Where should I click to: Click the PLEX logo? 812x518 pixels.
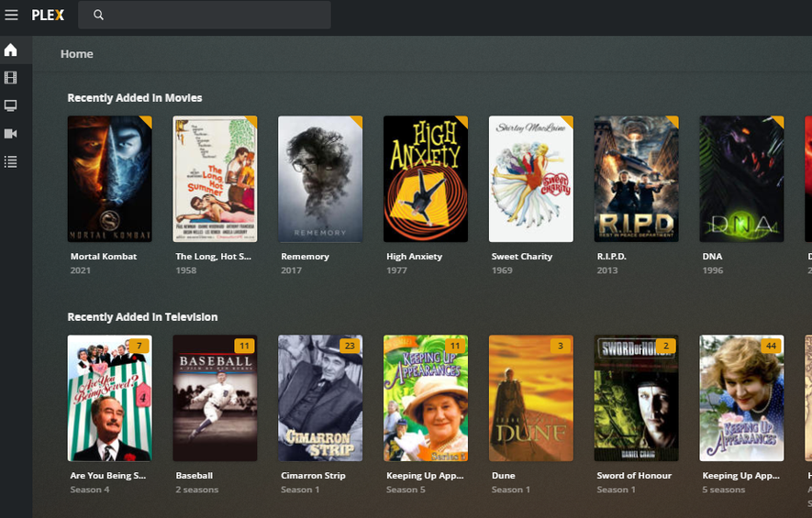pyautogui.click(x=48, y=15)
